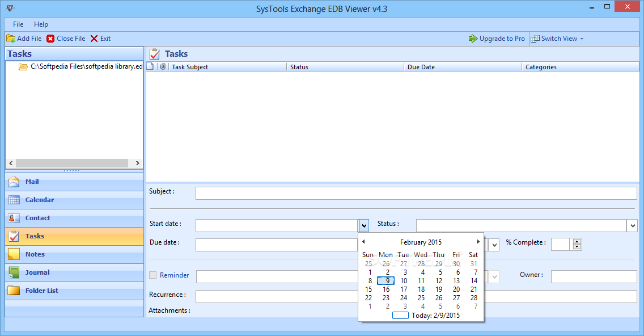Click the folder icon beside softpedia library path

23,66
